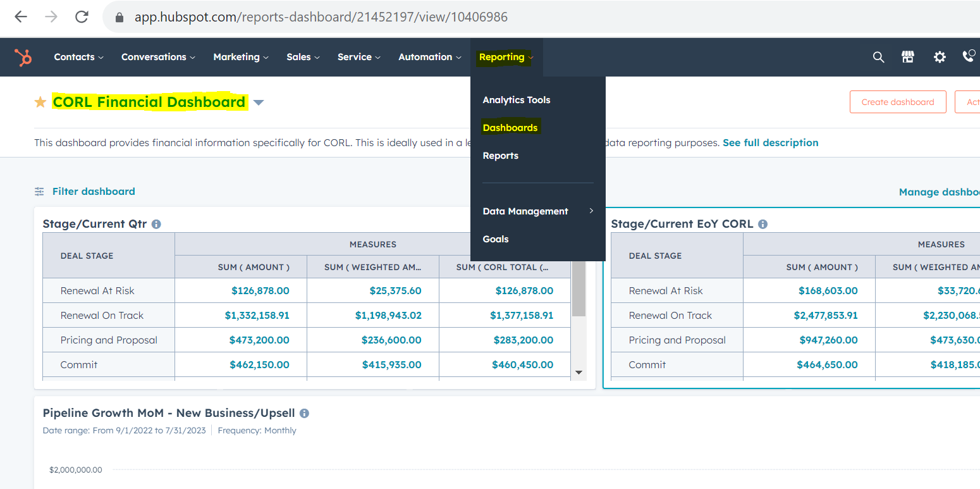Viewport: 980px width, 489px height.
Task: Open the Sales navigation dropdown
Action: [303, 57]
